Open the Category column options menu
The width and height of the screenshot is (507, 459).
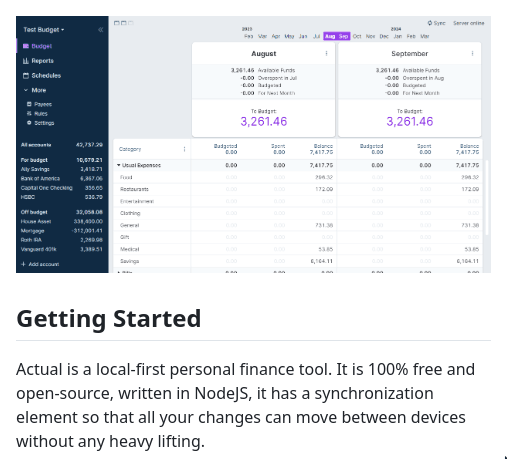click(184, 149)
